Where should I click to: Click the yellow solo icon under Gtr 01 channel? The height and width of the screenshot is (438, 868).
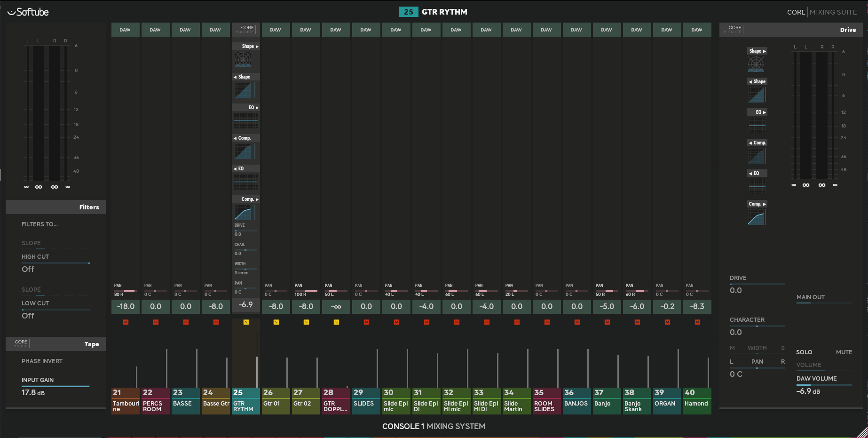point(276,322)
